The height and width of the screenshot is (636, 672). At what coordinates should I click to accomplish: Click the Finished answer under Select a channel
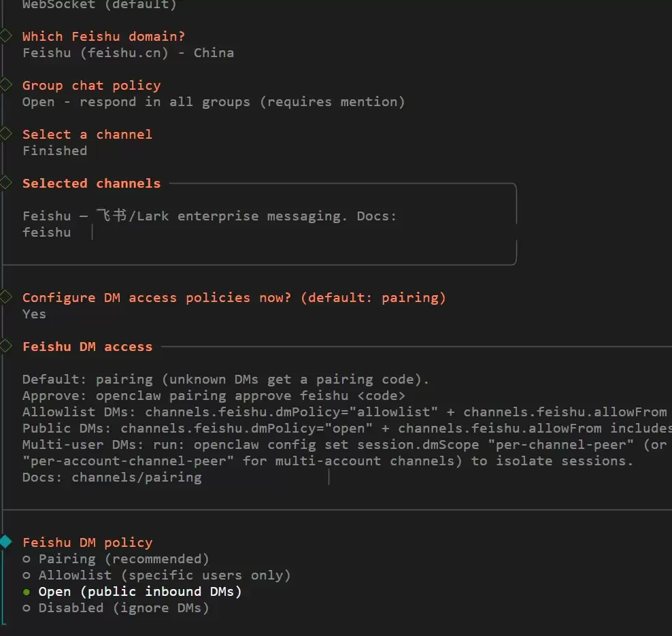(55, 151)
